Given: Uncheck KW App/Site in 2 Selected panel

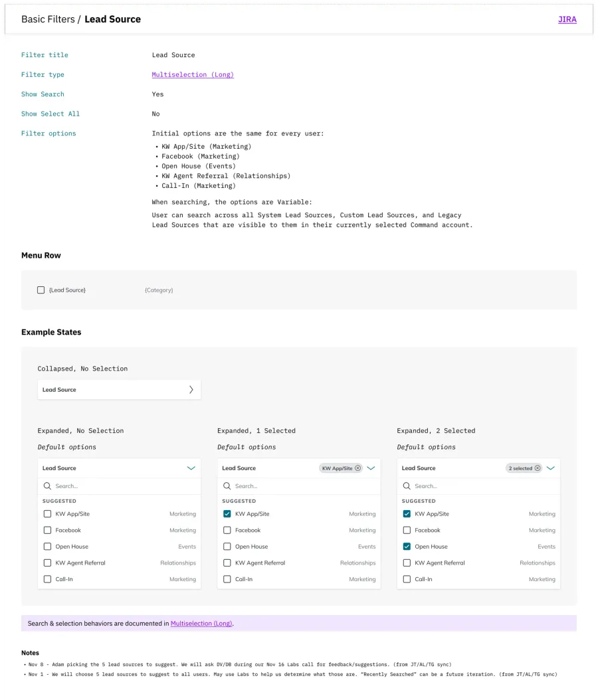Looking at the screenshot, I should (x=407, y=514).
